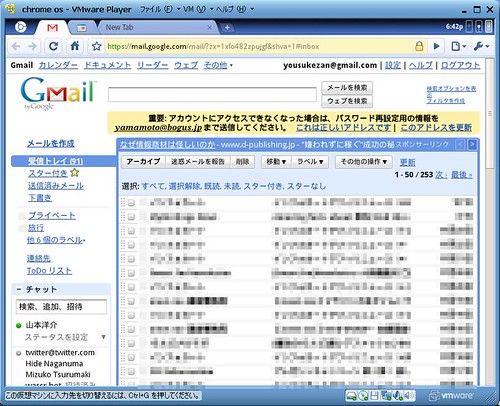The image size is (500, 406).
Task: Open the page menu
Action: pyautogui.click(x=458, y=46)
